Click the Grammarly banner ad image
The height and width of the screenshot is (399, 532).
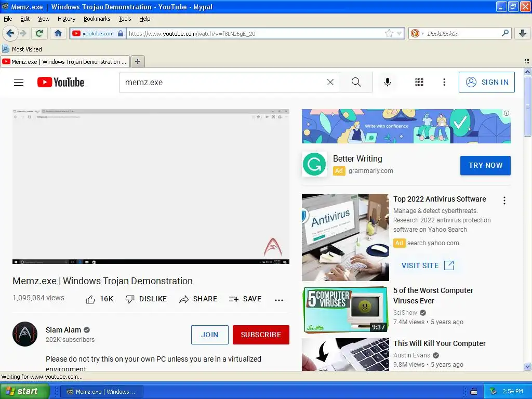406,126
